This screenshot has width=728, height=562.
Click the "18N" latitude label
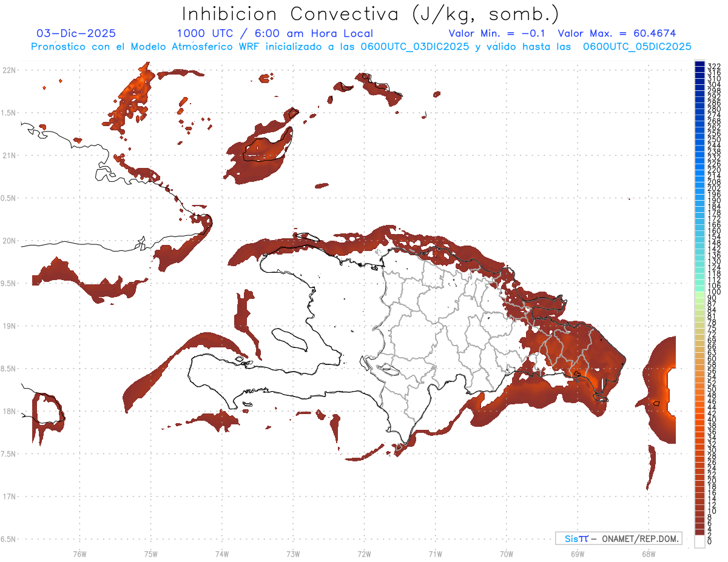coord(8,412)
